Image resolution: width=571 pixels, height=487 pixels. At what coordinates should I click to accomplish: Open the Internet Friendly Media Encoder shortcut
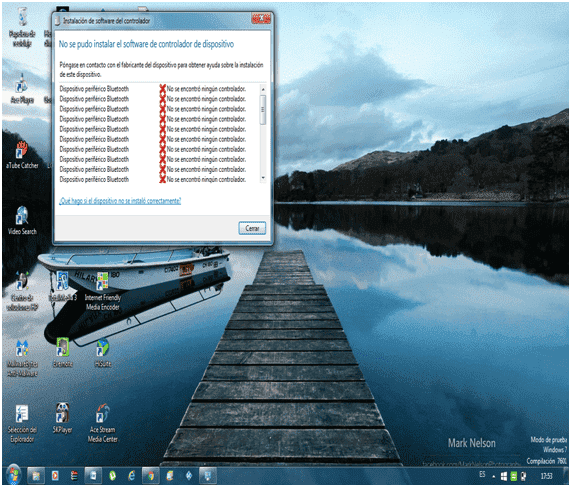click(x=103, y=291)
